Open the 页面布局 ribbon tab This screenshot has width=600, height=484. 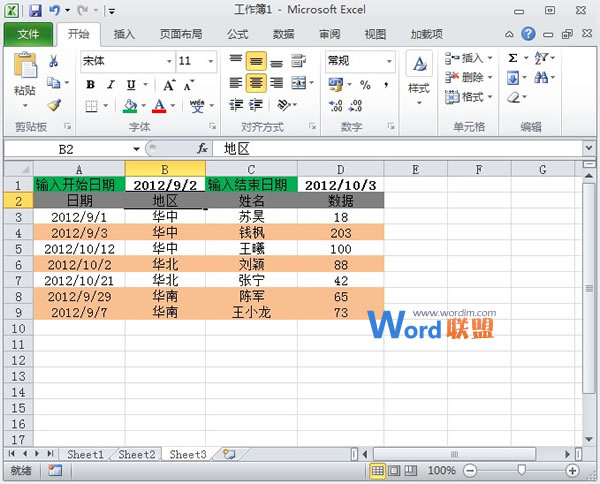[x=181, y=34]
